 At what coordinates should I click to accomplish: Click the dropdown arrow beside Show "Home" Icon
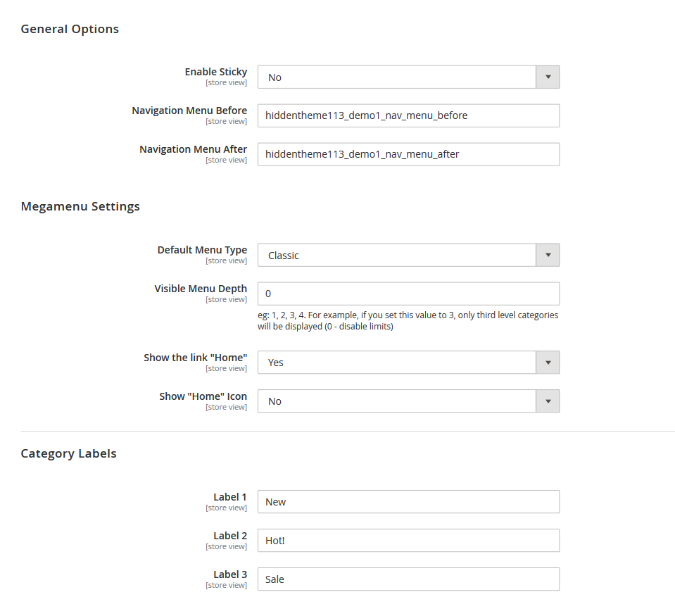click(x=548, y=401)
